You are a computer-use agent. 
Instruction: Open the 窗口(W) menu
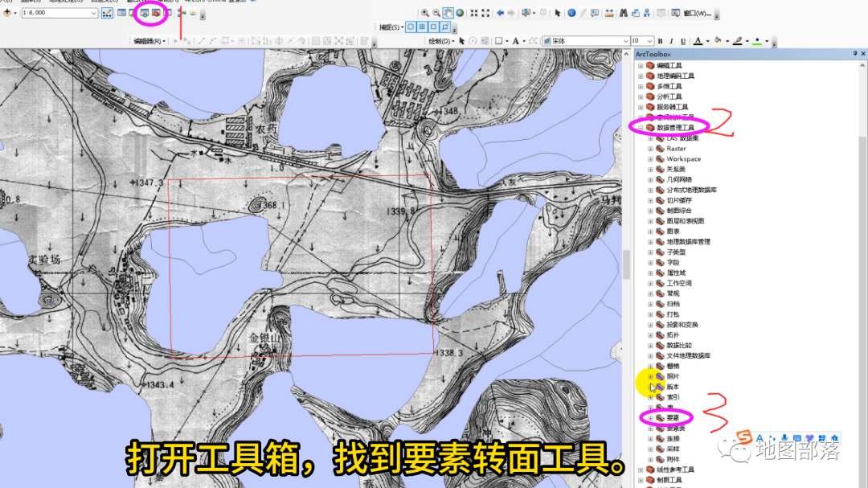coord(698,13)
